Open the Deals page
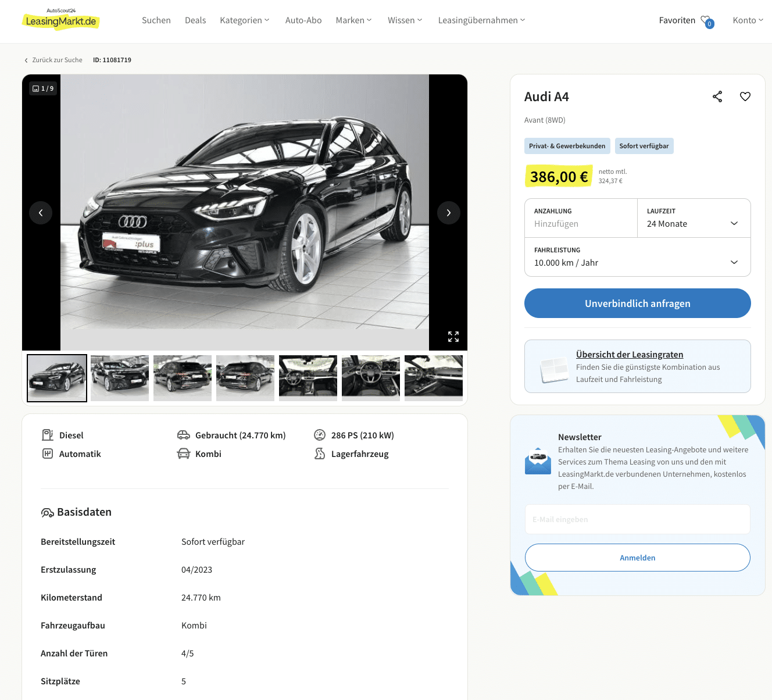 click(195, 20)
